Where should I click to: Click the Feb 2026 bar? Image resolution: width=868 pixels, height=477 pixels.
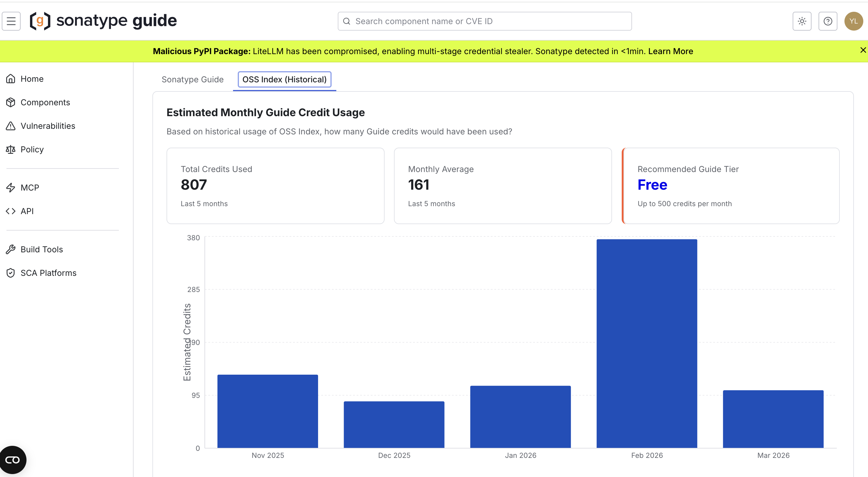647,343
